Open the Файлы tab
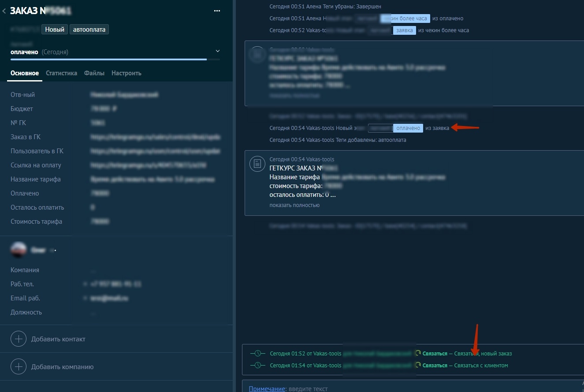584x392 pixels. [x=94, y=73]
